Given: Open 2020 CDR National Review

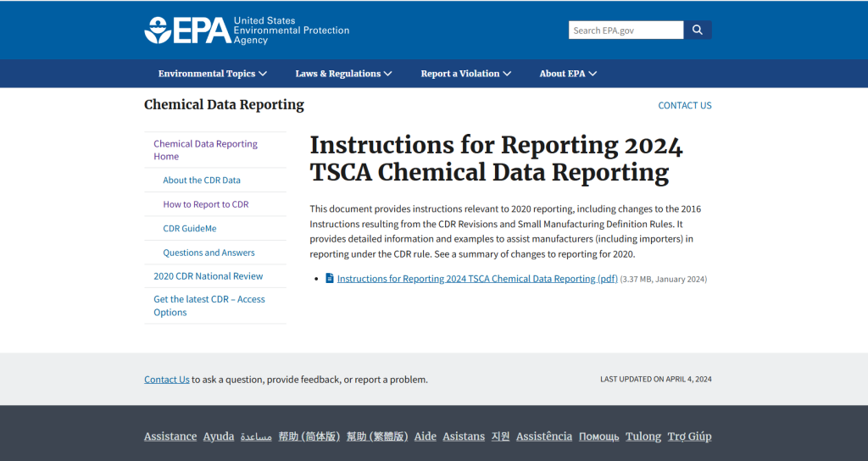Looking at the screenshot, I should (209, 275).
